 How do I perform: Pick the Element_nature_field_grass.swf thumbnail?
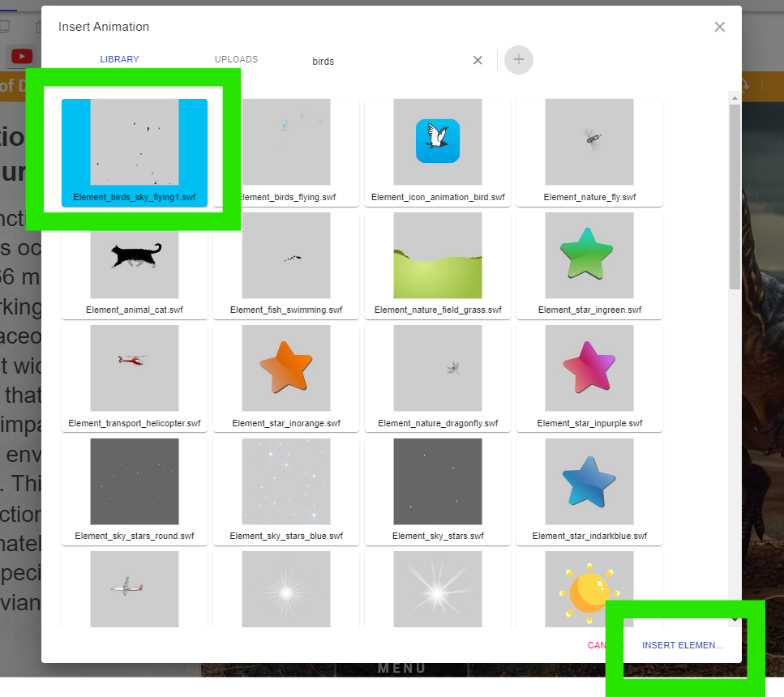tap(438, 266)
